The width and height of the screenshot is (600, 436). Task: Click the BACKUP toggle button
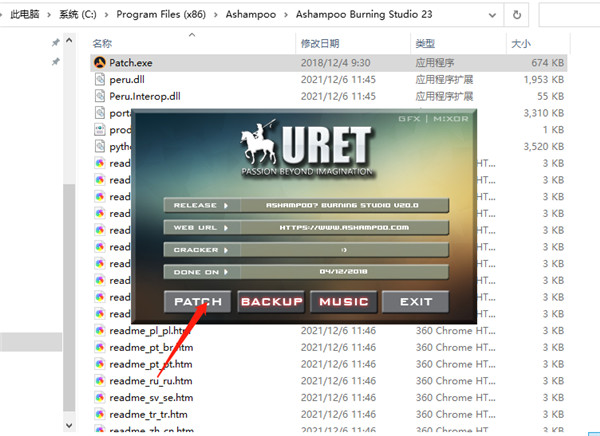271,302
